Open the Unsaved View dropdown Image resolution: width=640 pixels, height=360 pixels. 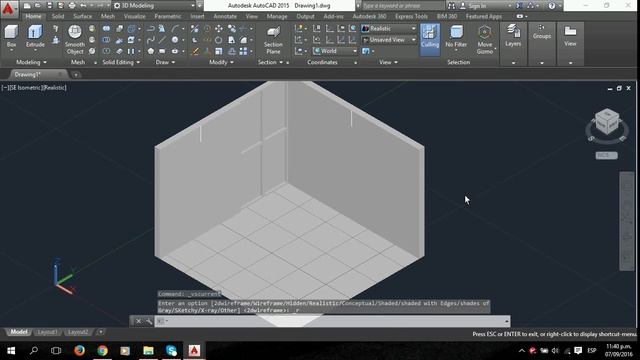389,40
